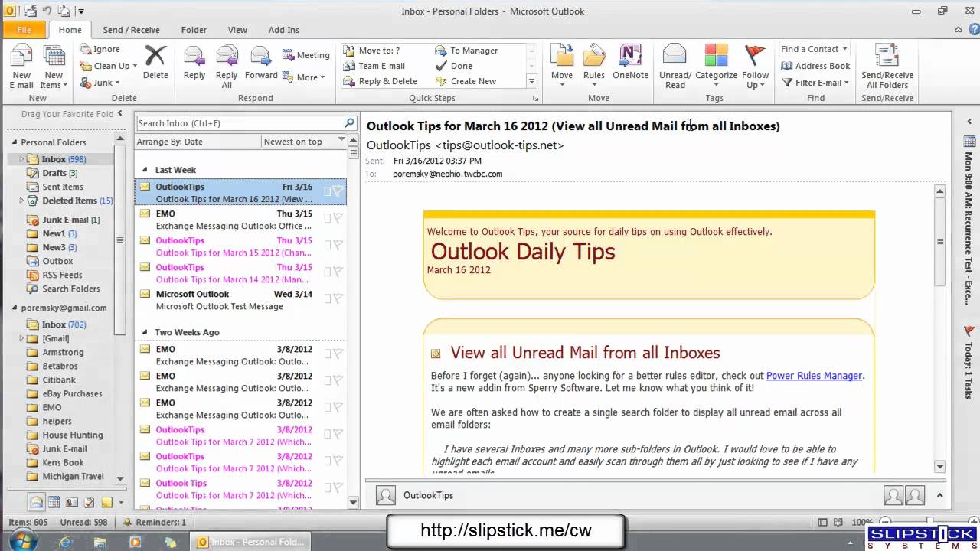Open Internet Explorer from the taskbar
Screen dimensions: 980x551
(x=66, y=542)
